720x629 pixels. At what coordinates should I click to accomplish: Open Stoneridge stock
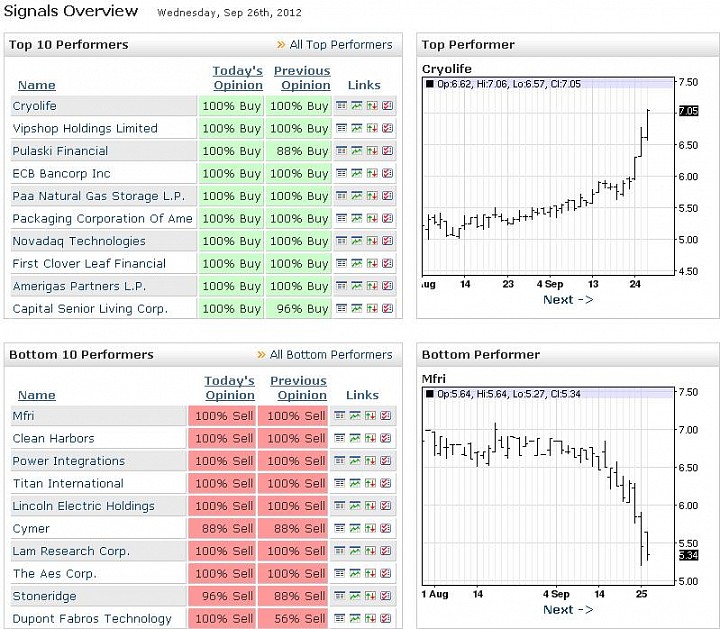point(45,595)
